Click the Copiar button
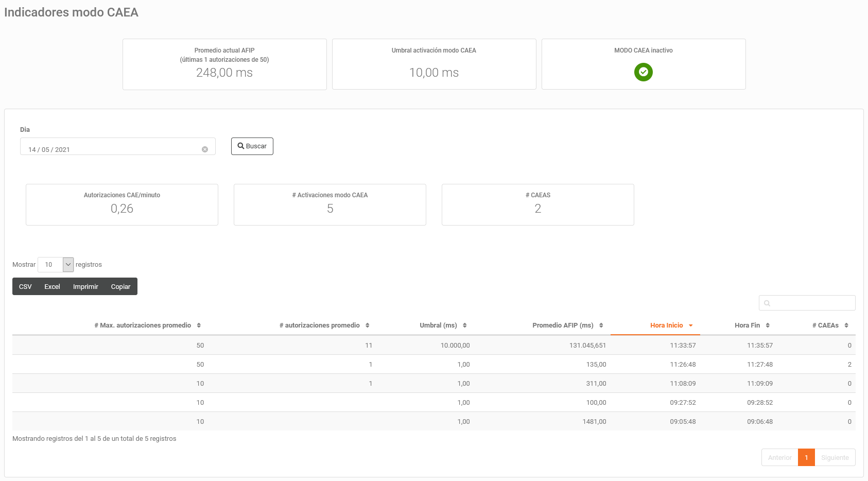 point(120,287)
